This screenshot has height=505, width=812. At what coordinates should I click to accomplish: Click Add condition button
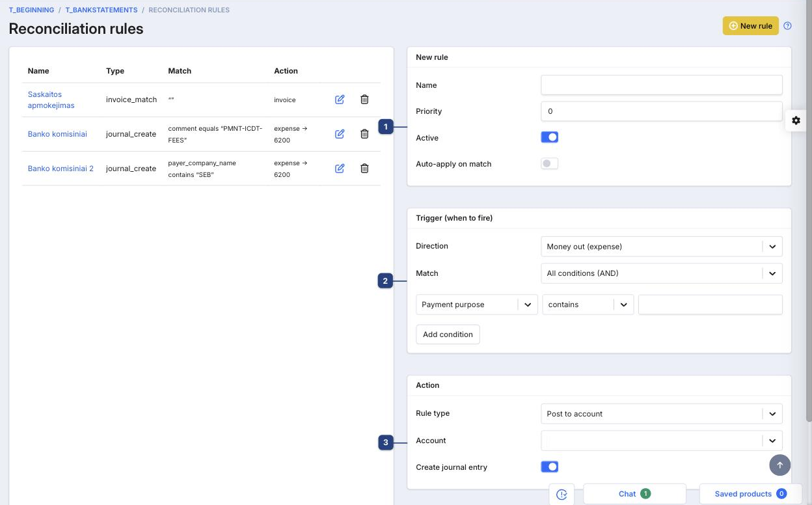[448, 334]
